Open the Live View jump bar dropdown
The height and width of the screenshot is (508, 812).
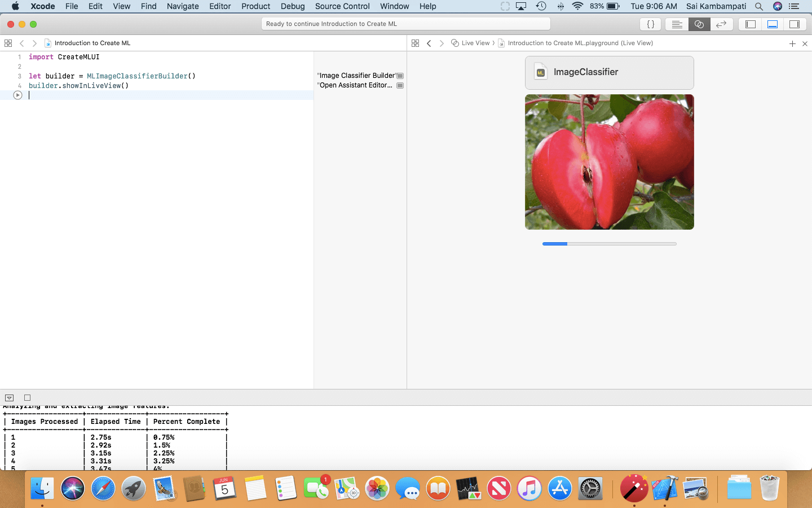pyautogui.click(x=475, y=43)
